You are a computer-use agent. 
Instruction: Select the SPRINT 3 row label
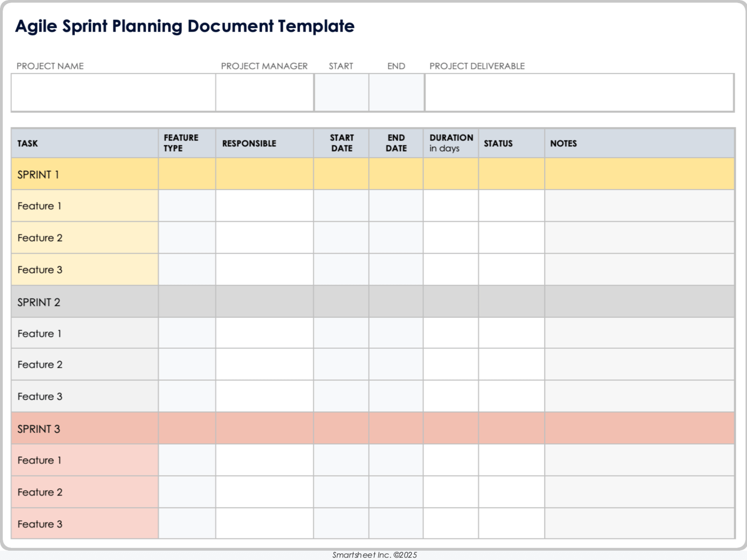point(39,429)
